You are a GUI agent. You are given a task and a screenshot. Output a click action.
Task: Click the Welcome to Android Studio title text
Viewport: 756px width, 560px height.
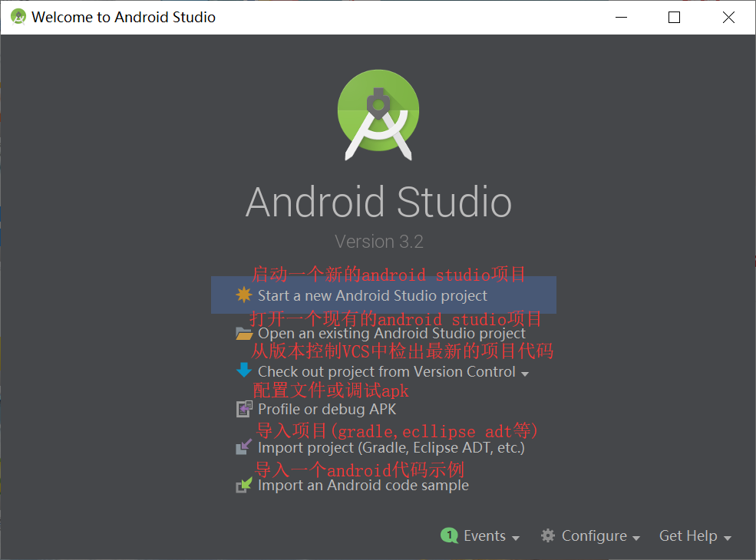pyautogui.click(x=124, y=17)
